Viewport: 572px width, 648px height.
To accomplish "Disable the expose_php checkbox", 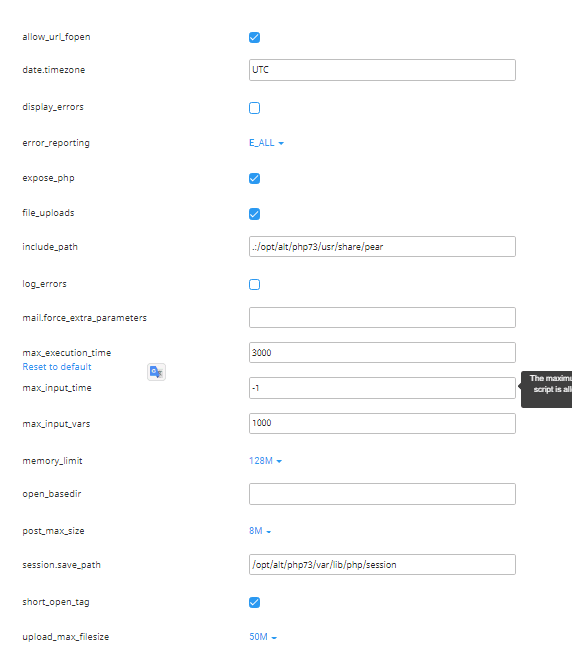I will coord(255,179).
